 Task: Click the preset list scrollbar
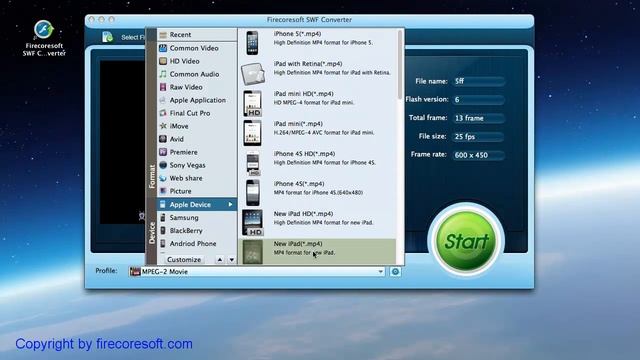[x=400, y=64]
